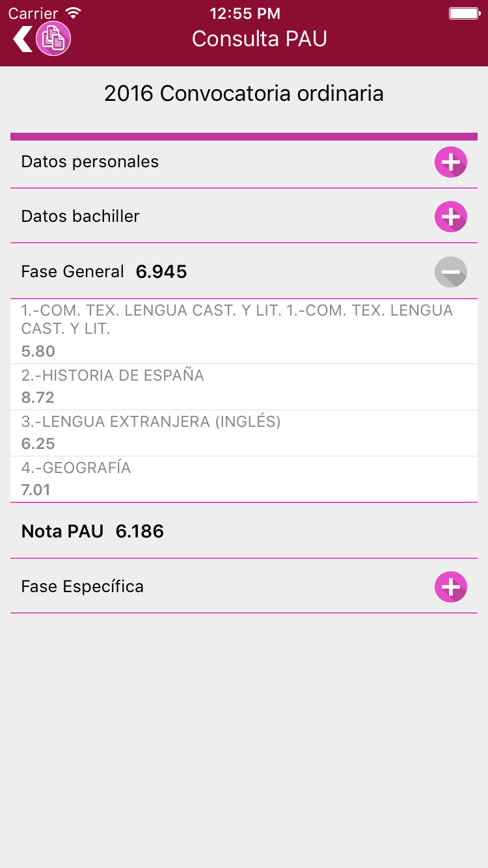This screenshot has width=488, height=868.
Task: Select the Com. Tex. Lengua Cast. row
Action: [x=243, y=331]
